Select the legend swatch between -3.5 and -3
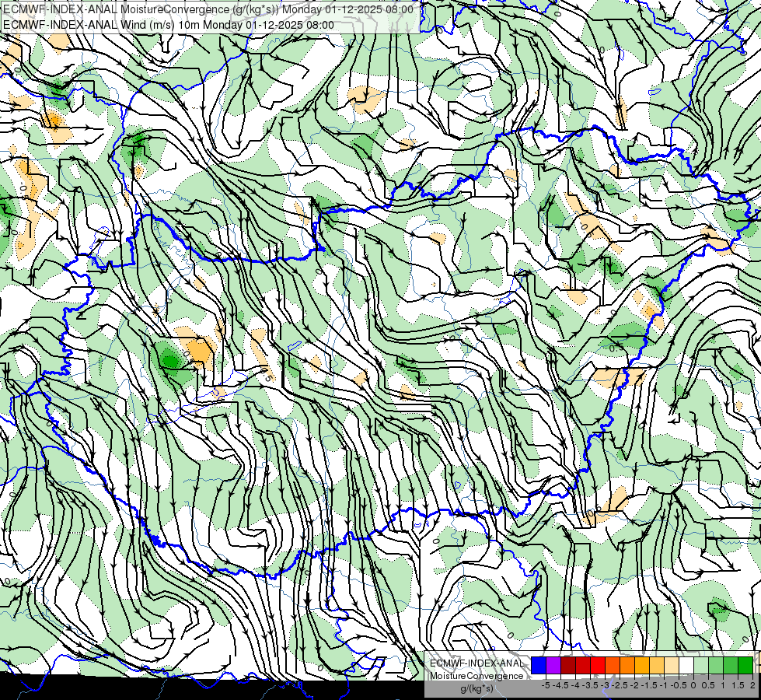This screenshot has height=700, width=761. tap(598, 666)
